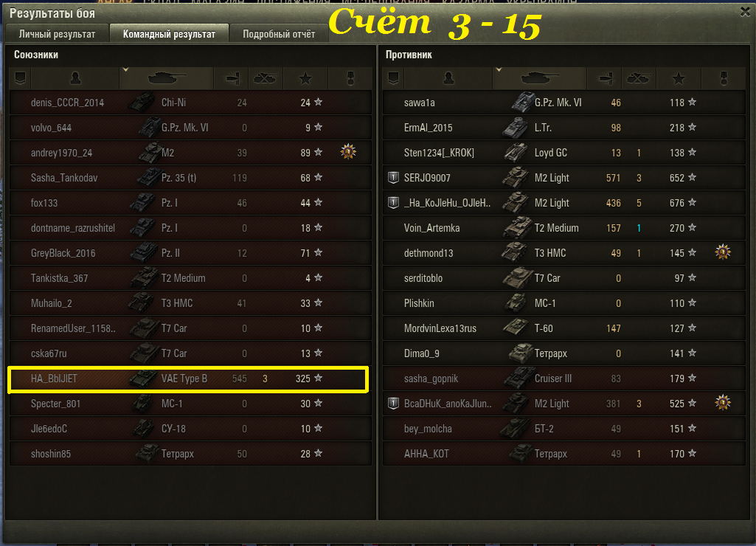Sort enemies by platoon shield icon

[393, 78]
